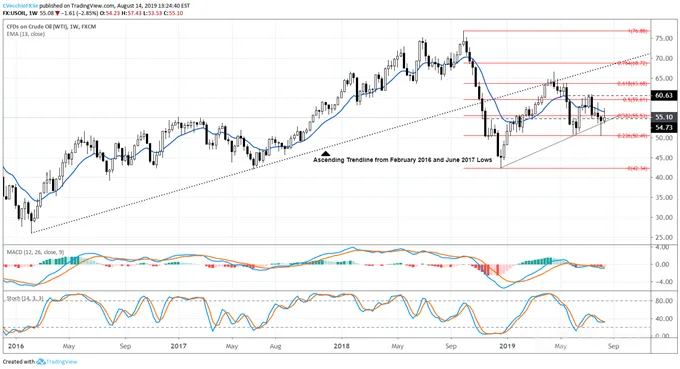Click the 45.00 price axis value
The height and width of the screenshot is (369, 680).
tap(664, 158)
